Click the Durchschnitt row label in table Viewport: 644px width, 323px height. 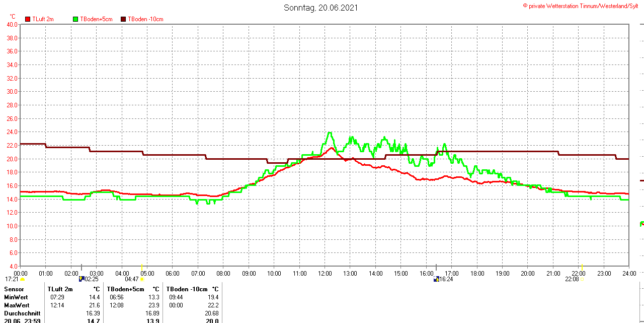22,313
